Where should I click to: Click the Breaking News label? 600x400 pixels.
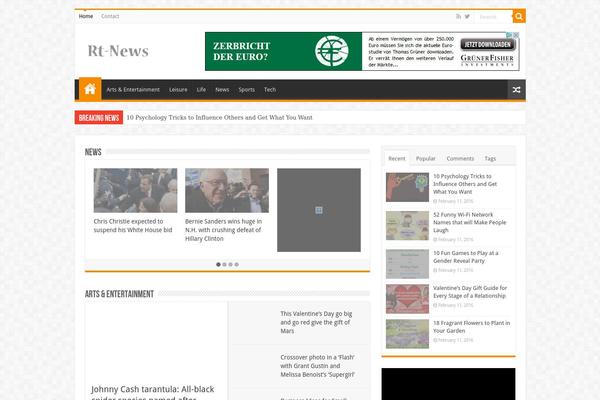click(x=99, y=118)
